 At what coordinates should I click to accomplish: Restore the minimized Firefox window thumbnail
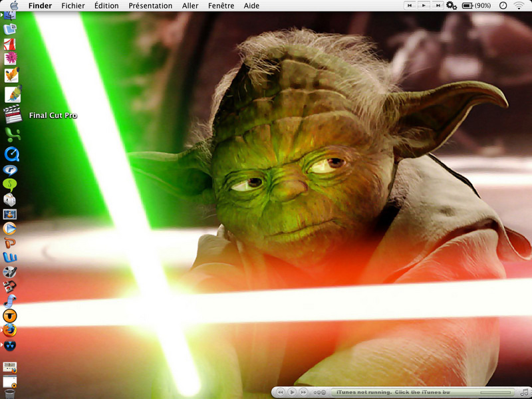(10, 368)
